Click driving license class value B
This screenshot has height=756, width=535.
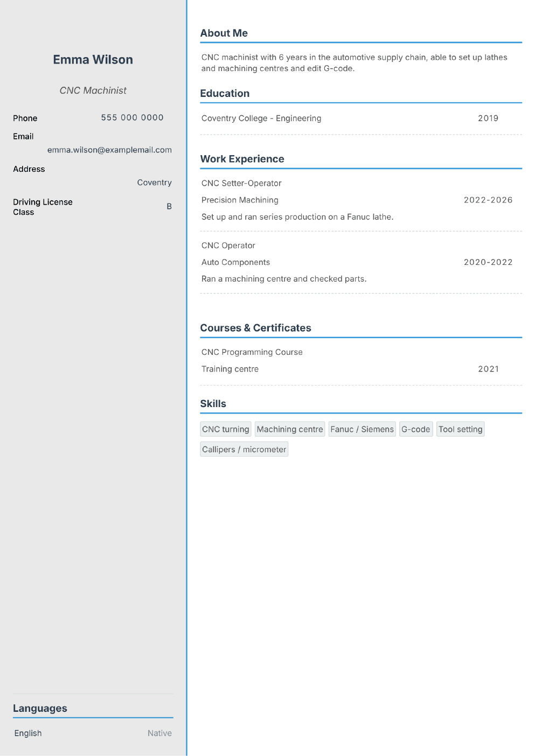click(x=169, y=206)
